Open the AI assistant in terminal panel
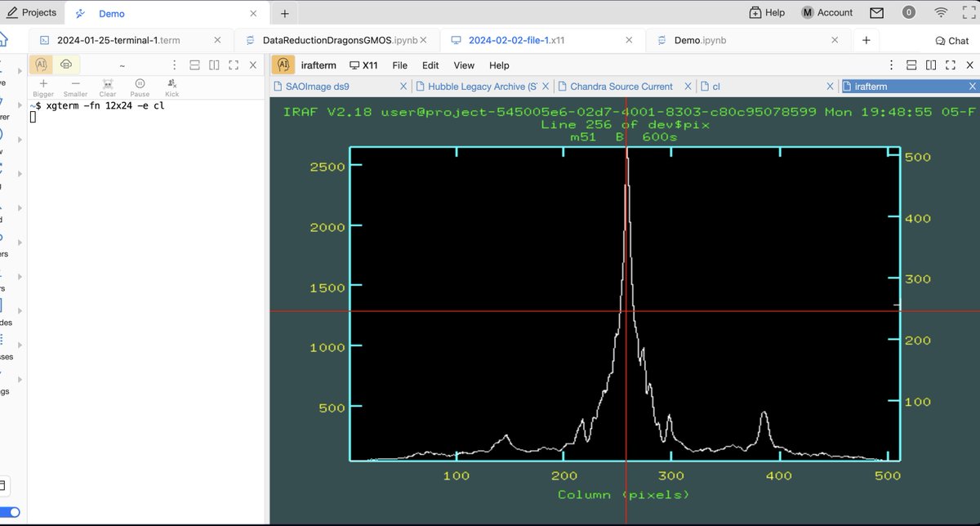This screenshot has height=526, width=980. click(41, 65)
